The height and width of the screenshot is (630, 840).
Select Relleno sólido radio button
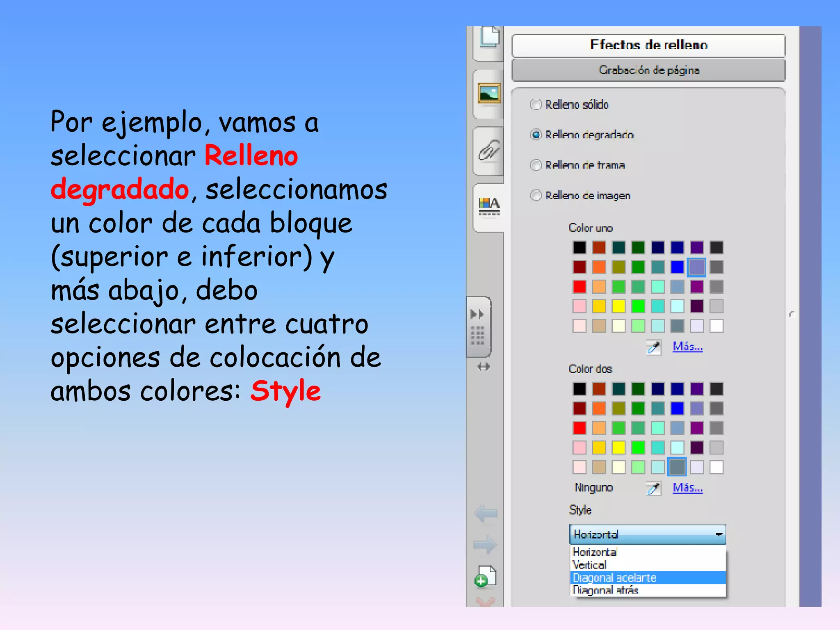[536, 105]
